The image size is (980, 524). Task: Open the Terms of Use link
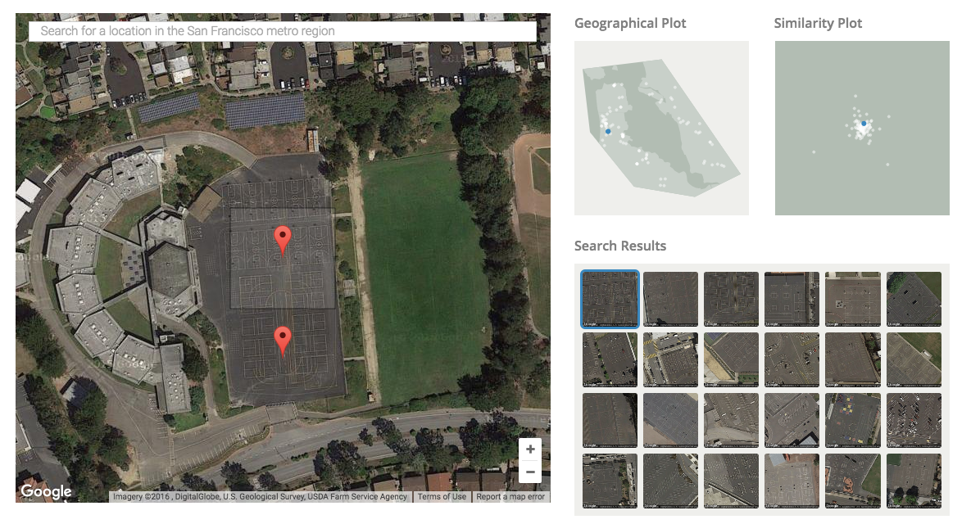point(442,497)
